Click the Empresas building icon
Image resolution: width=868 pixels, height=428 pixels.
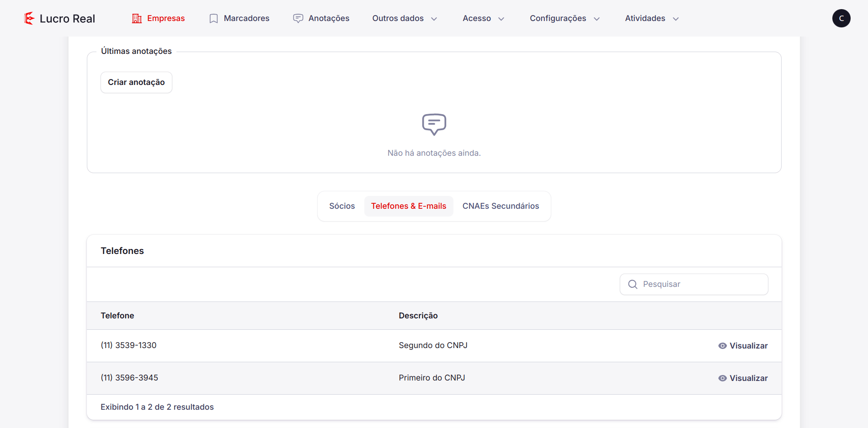coord(137,18)
